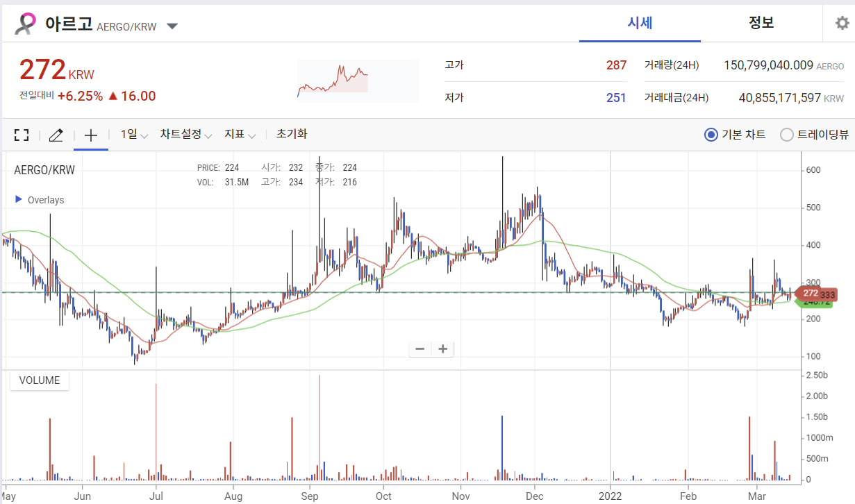
Task: Open the 차트설정 dropdown
Action: 184,135
